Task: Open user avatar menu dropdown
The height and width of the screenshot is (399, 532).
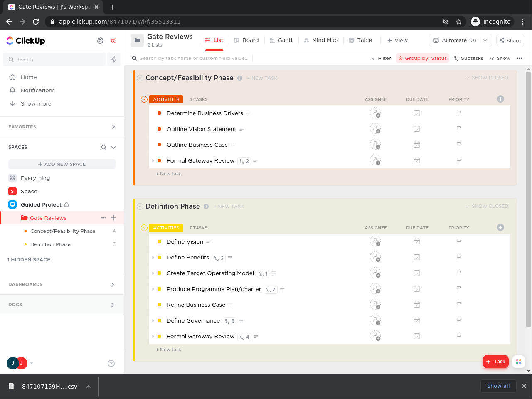Action: coord(32,363)
